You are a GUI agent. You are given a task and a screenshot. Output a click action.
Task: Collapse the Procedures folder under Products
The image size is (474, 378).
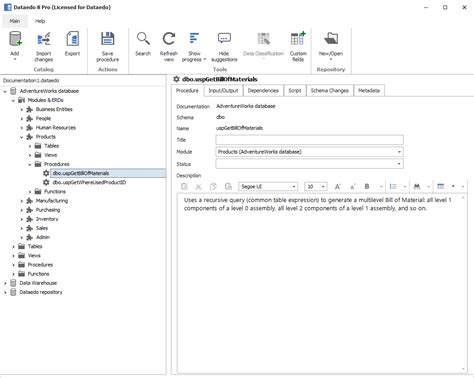(x=30, y=164)
